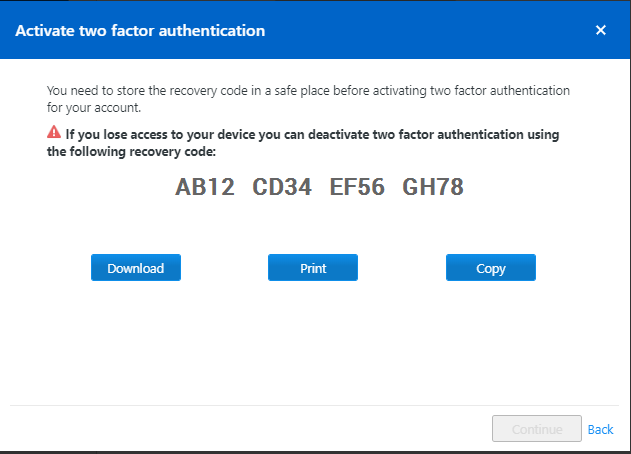Download the recovery code

pyautogui.click(x=136, y=268)
